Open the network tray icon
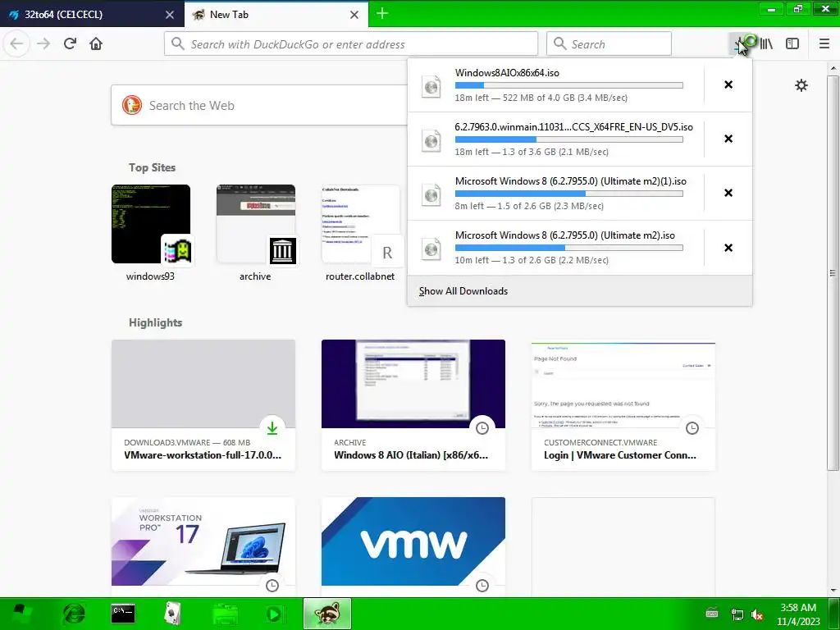Screen dimensions: 840x630 click(x=737, y=614)
